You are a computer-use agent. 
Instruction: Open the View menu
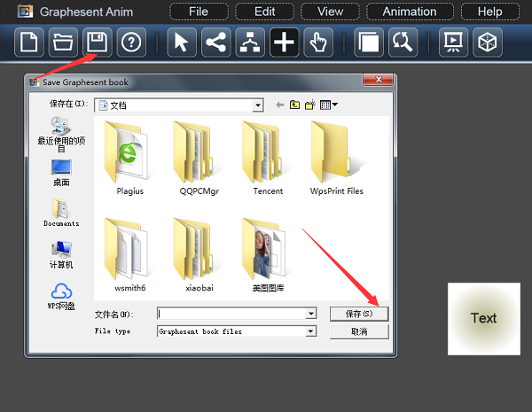(x=330, y=12)
